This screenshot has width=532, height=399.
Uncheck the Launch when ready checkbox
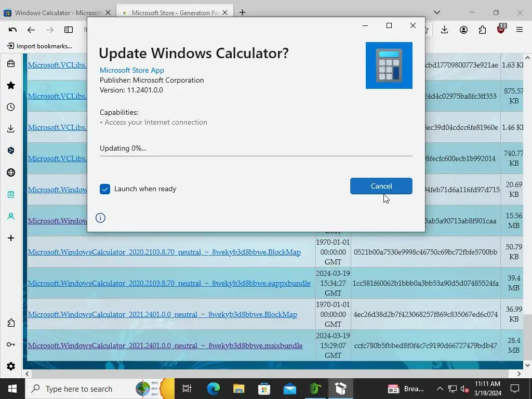tap(105, 189)
